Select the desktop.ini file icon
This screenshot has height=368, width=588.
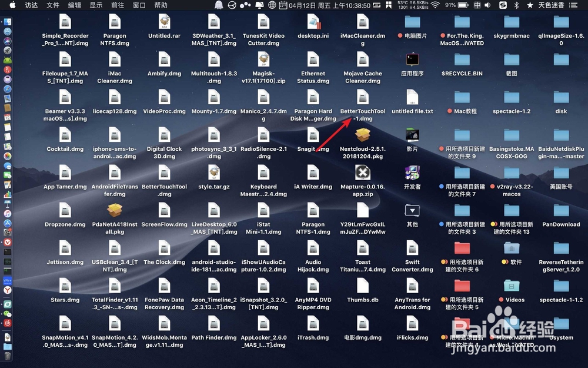313,22
